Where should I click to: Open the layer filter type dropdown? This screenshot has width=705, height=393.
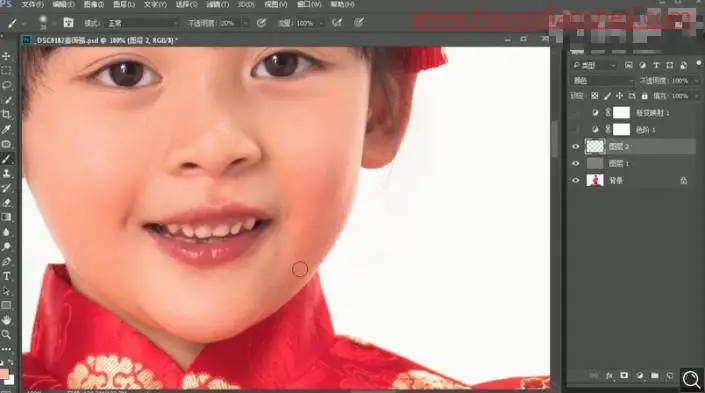[x=593, y=65]
